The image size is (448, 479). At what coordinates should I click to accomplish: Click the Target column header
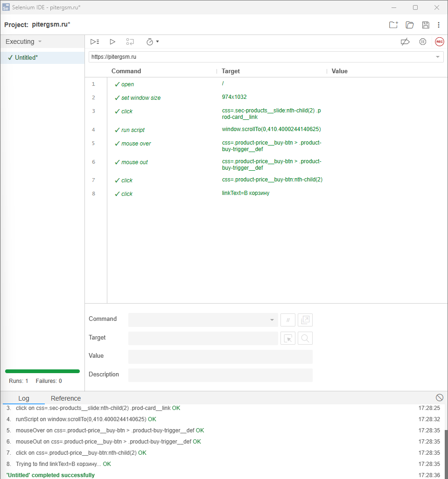[231, 71]
